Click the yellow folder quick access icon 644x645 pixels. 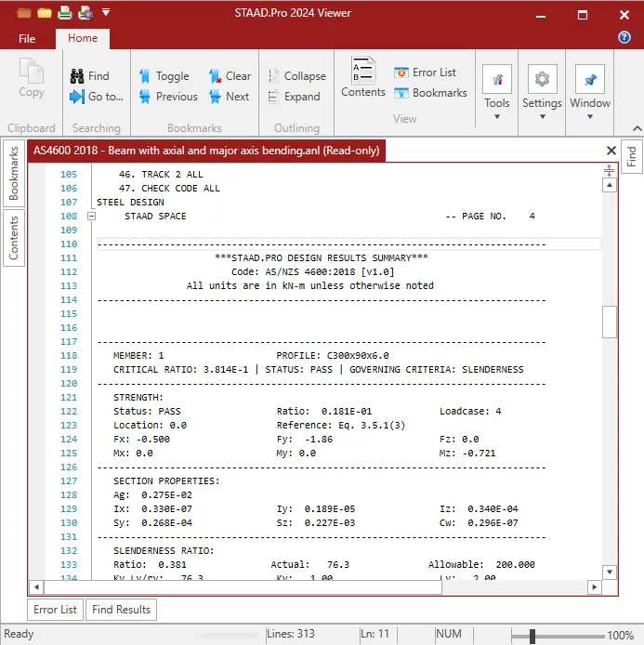coord(45,14)
